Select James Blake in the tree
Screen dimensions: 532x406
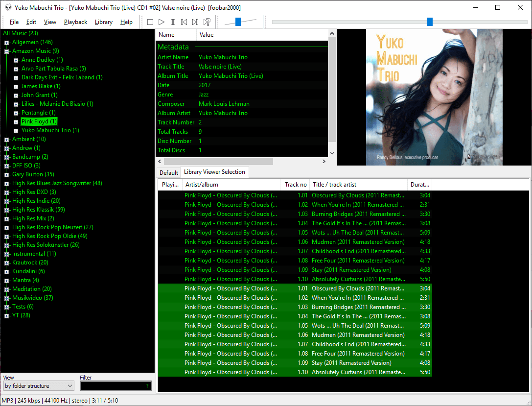(x=41, y=86)
